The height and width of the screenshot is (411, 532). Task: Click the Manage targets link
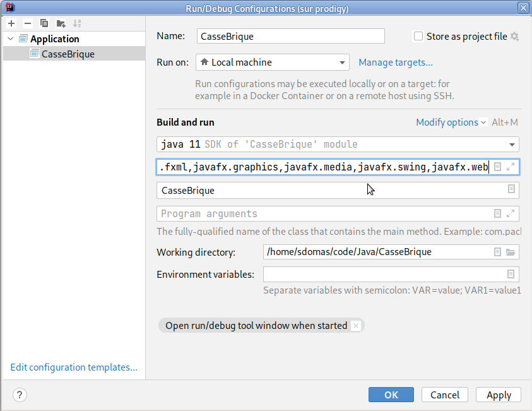396,63
